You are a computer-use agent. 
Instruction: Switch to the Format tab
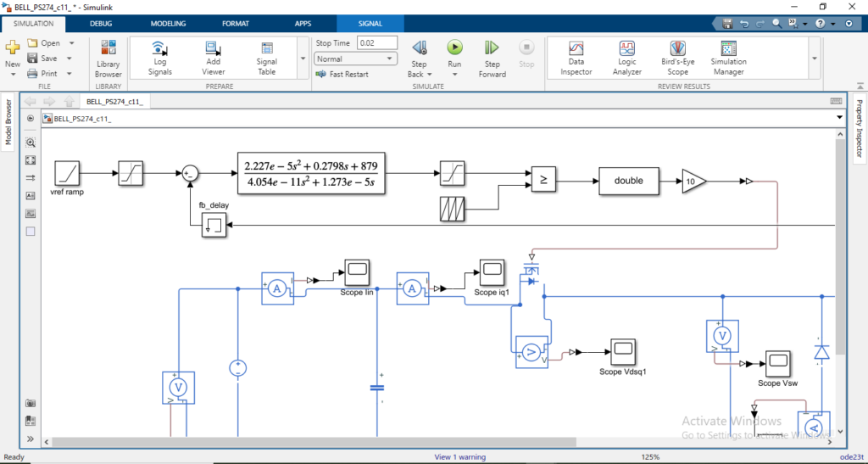click(x=236, y=23)
